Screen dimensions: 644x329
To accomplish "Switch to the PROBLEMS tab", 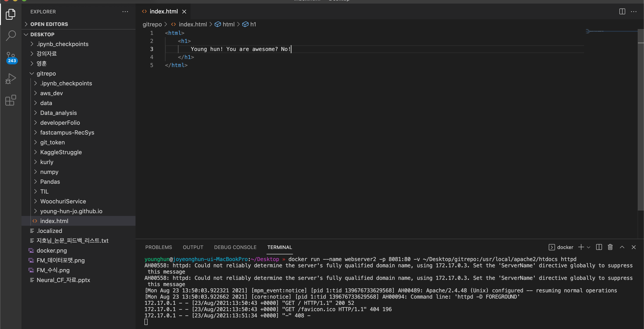I will (159, 247).
